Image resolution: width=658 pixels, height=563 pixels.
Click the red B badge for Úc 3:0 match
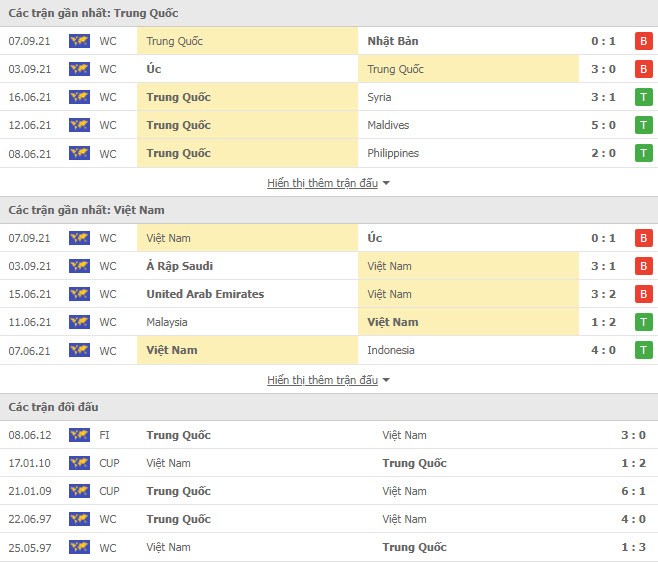643,69
